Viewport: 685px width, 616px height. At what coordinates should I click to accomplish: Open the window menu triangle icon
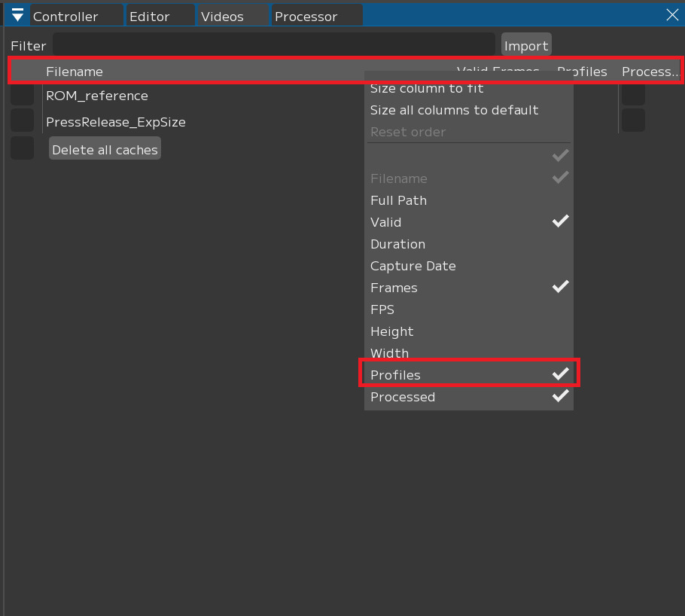click(x=17, y=16)
